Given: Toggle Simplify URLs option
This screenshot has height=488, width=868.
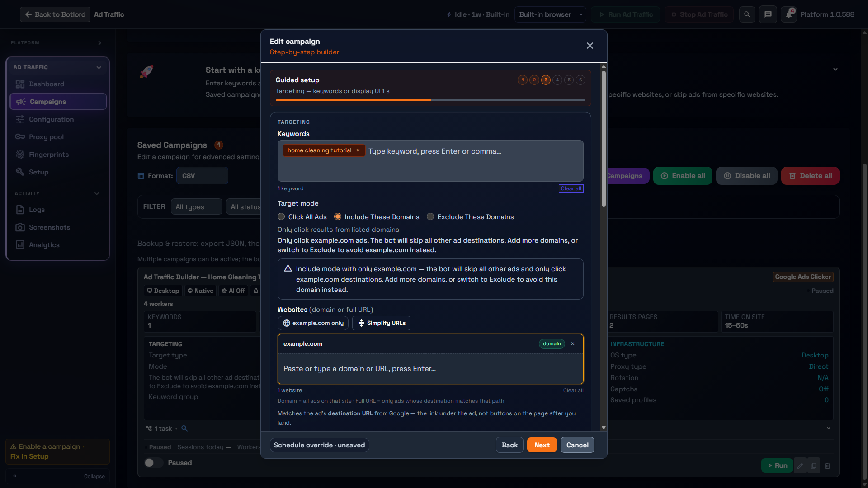Looking at the screenshot, I should click(381, 323).
